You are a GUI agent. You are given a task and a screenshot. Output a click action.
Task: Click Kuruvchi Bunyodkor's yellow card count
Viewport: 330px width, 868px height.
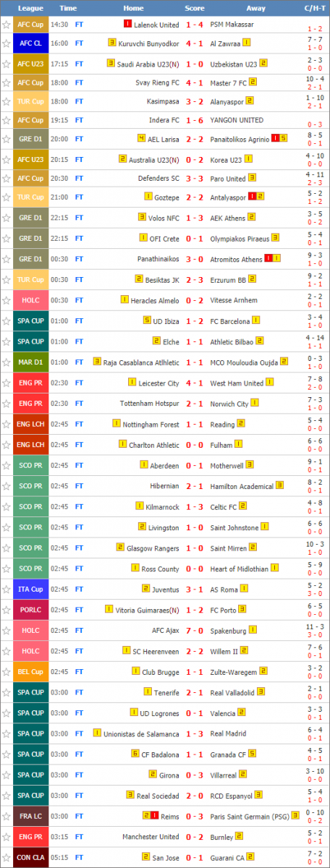(x=111, y=43)
